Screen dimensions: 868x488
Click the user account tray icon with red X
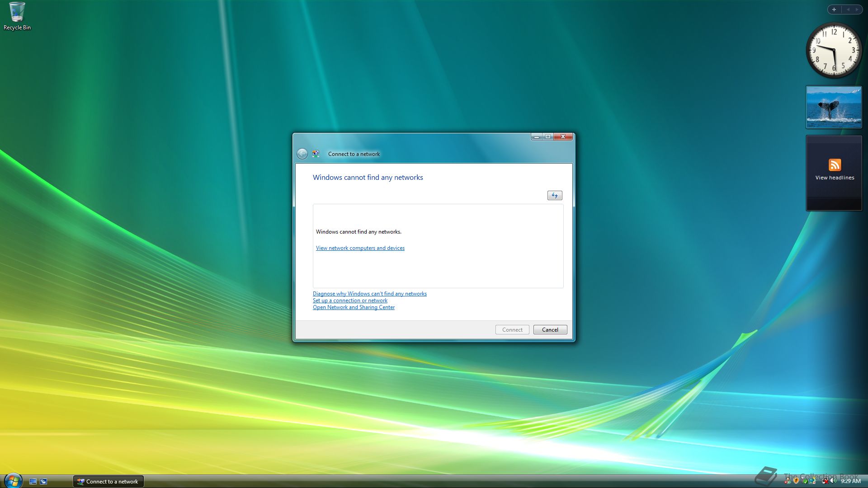(788, 481)
